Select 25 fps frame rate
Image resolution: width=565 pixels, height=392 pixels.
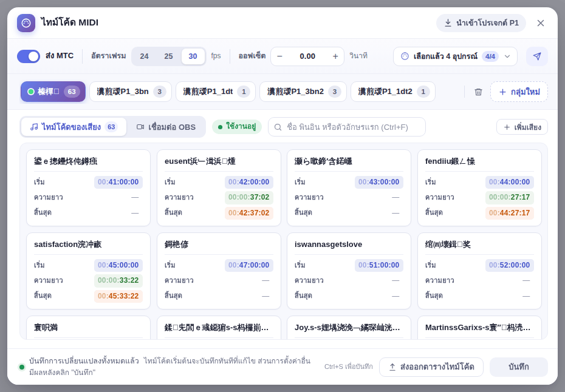[168, 56]
